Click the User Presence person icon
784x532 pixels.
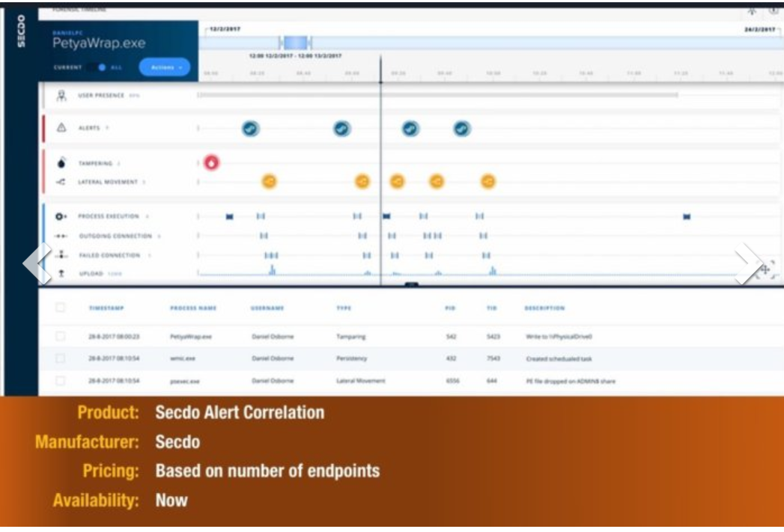[x=61, y=96]
